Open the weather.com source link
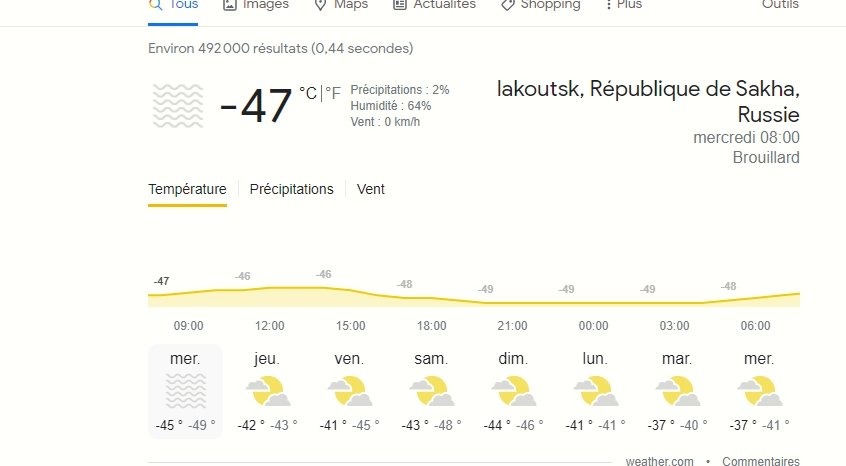 pyautogui.click(x=659, y=461)
